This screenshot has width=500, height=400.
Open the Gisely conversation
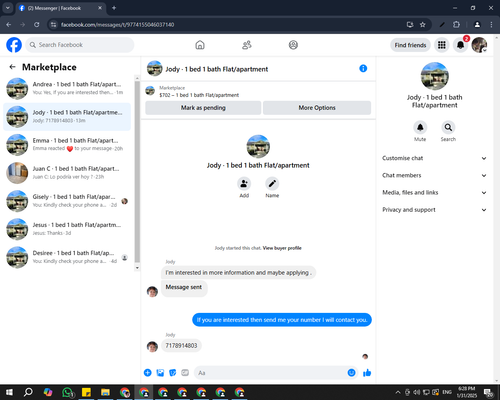(x=67, y=201)
